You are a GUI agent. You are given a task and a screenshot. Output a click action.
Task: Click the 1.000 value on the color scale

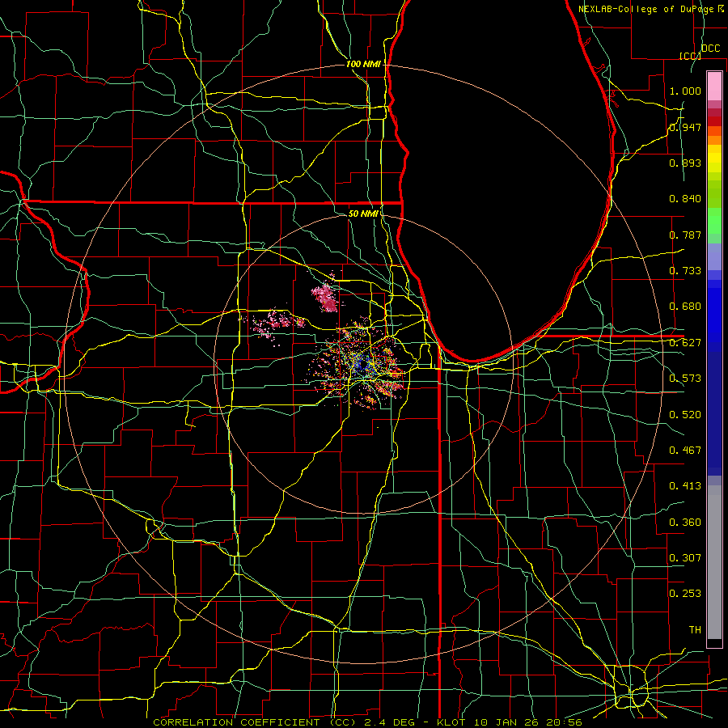685,91
